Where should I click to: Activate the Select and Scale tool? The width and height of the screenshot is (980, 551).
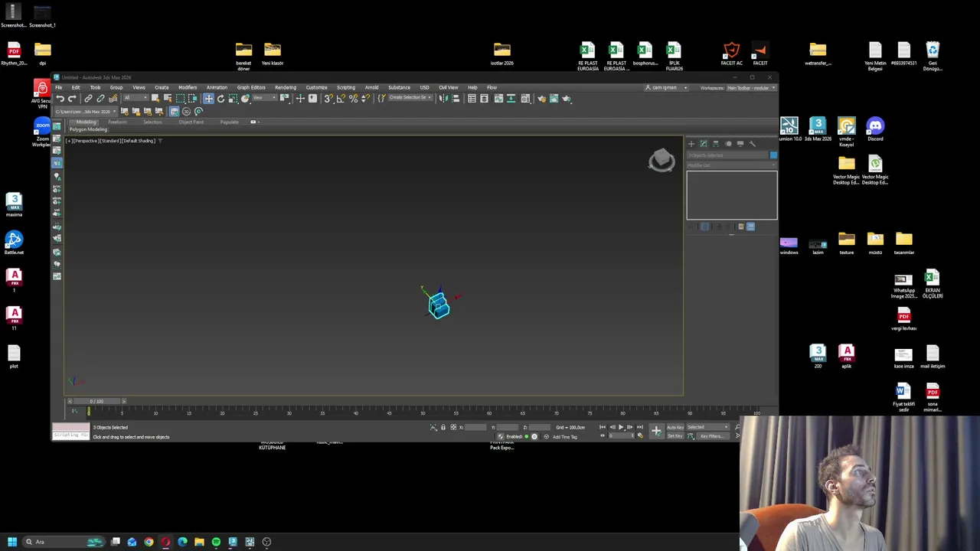(233, 98)
